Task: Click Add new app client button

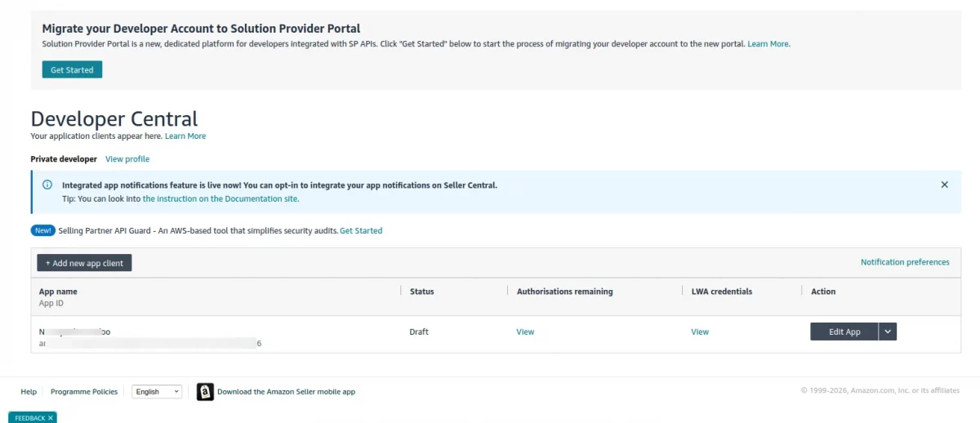Action: (84, 263)
